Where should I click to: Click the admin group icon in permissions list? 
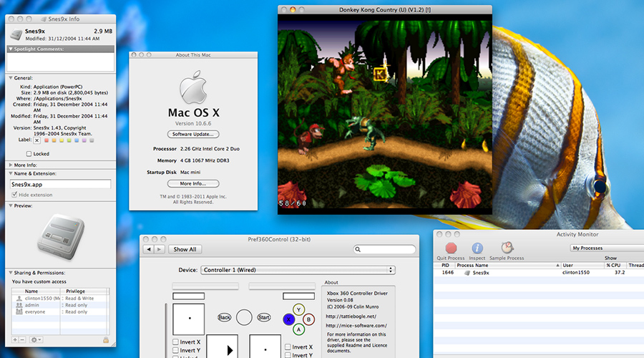[19, 305]
